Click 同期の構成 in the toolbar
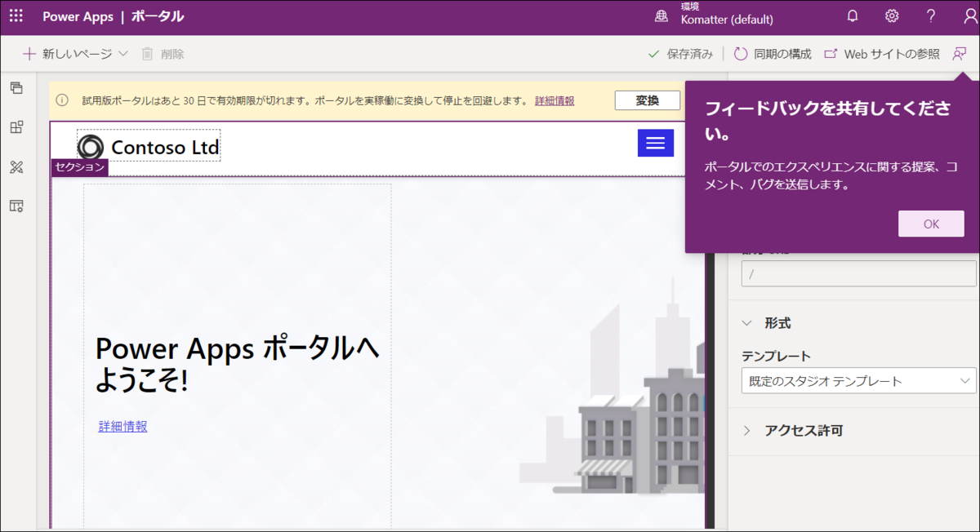980x532 pixels. tap(773, 54)
